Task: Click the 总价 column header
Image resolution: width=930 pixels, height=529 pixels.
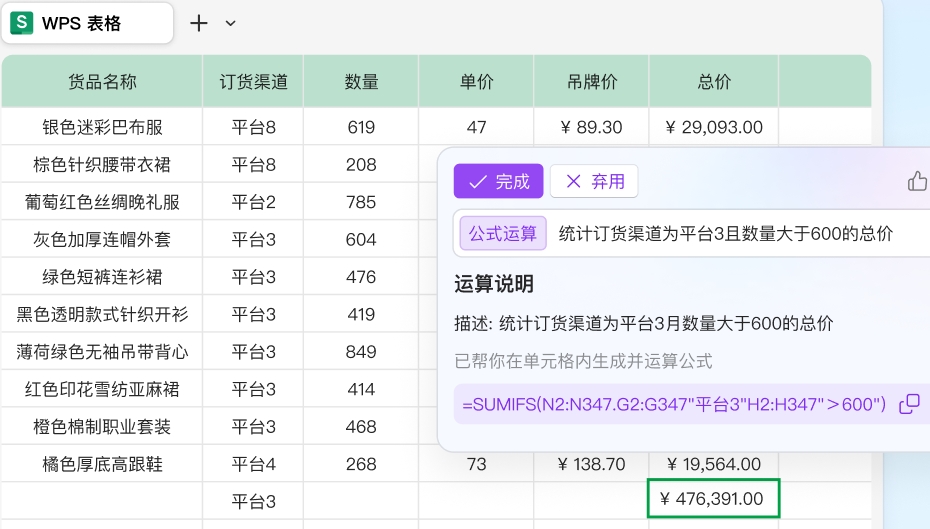Action: [714, 82]
